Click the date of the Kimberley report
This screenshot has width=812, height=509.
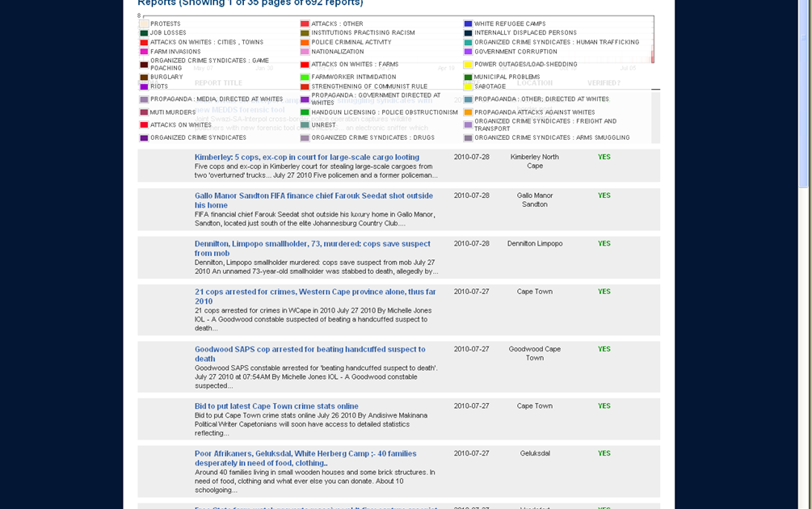coord(471,157)
